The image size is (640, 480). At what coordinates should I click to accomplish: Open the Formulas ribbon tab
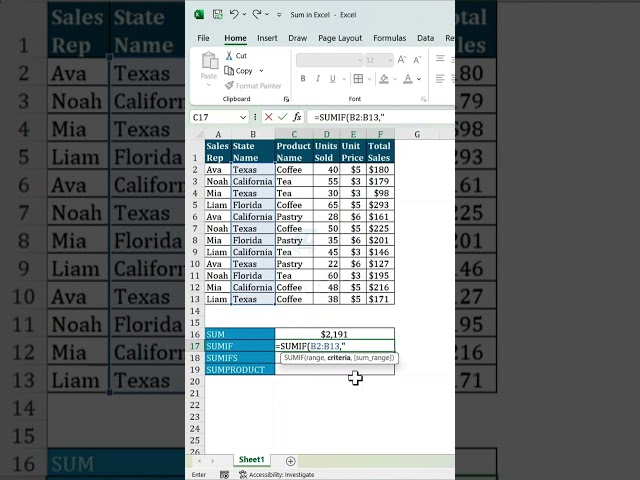(x=389, y=38)
